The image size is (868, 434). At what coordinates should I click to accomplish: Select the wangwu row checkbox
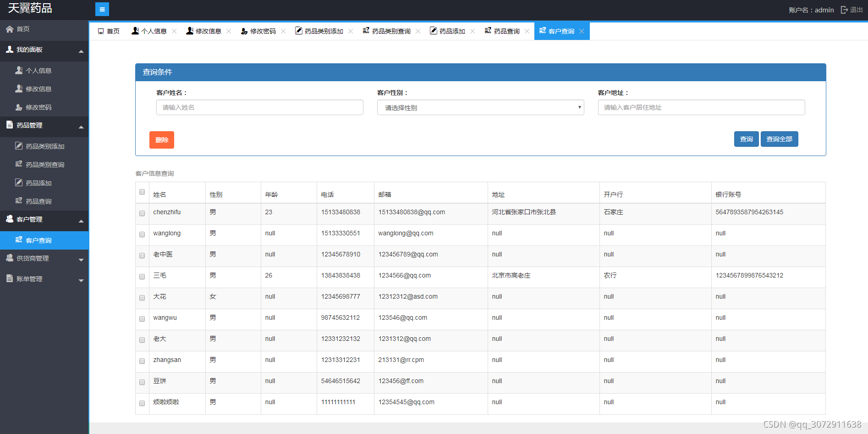tap(142, 319)
